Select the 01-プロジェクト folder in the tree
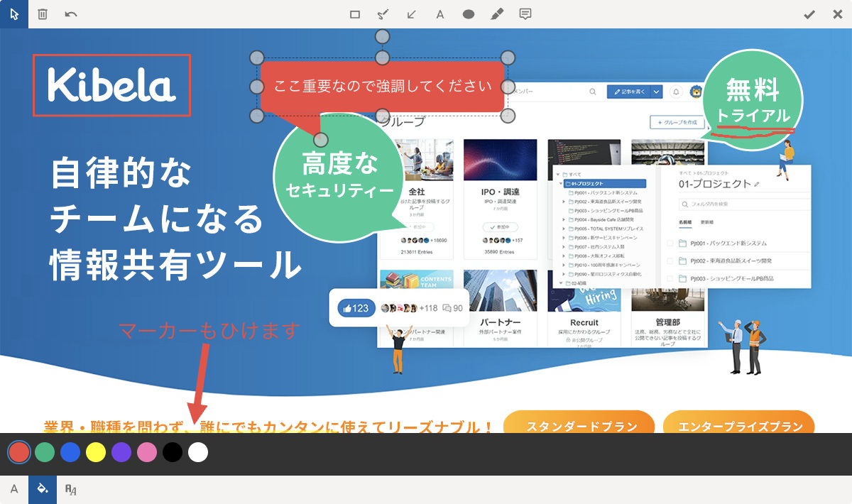This screenshot has width=852, height=504. (603, 183)
